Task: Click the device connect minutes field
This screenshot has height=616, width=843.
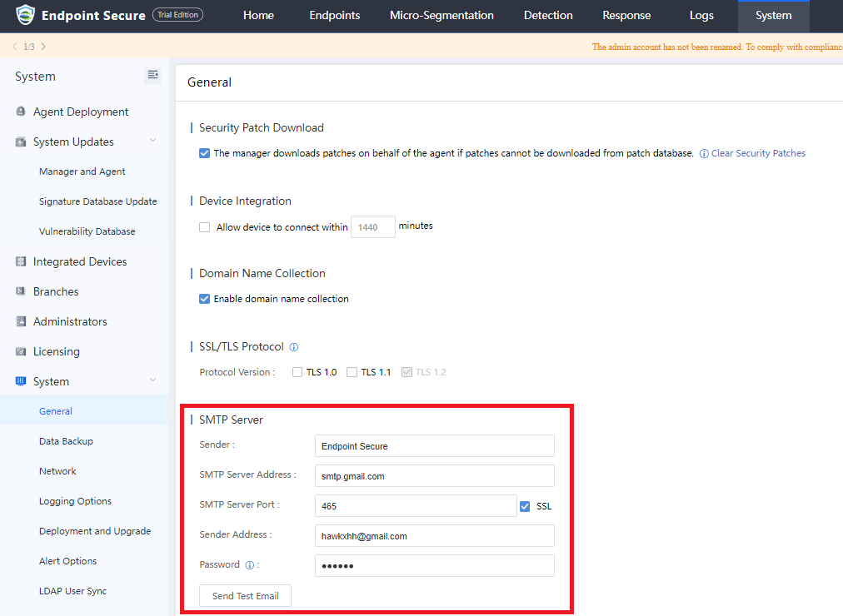Action: [x=373, y=227]
